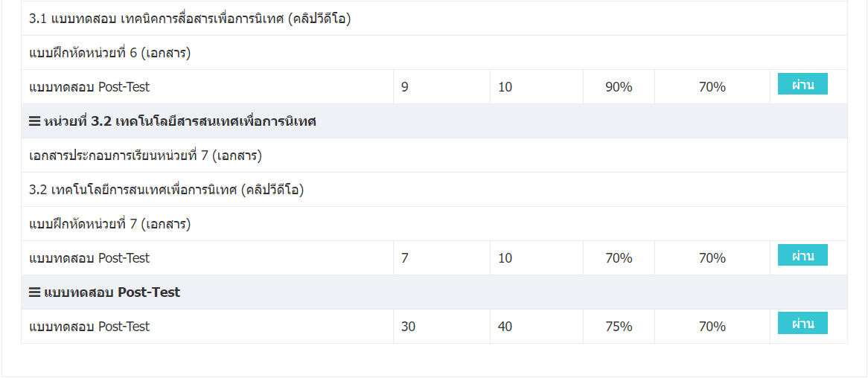Viewport: 868px width, 378px height.
Task: Click hamburger icon beside แบบทดสอบ Post-Test section heading
Action: click(35, 292)
